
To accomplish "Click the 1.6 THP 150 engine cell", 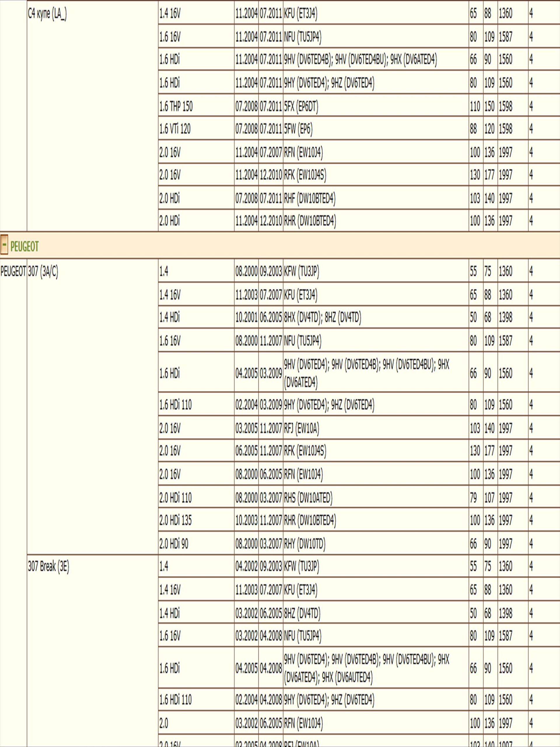I will click(x=176, y=107).
